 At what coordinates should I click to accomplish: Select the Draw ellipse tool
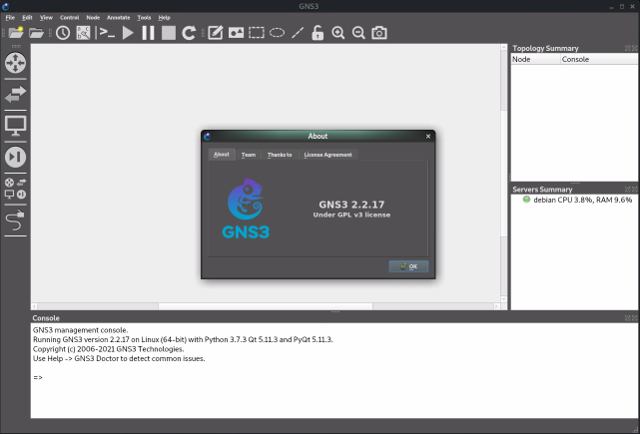[x=277, y=33]
